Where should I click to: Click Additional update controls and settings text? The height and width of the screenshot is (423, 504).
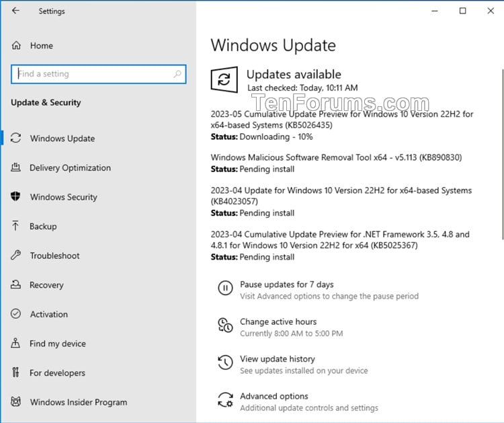[309, 408]
